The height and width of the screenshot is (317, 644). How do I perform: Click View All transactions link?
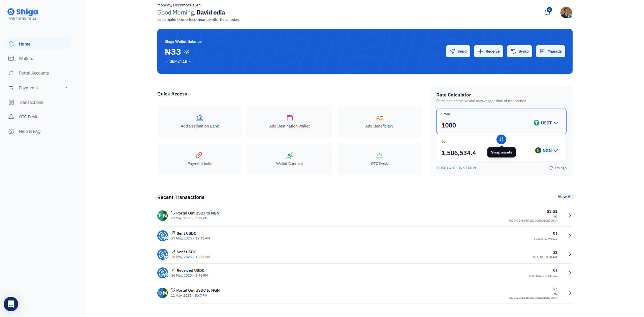click(565, 197)
